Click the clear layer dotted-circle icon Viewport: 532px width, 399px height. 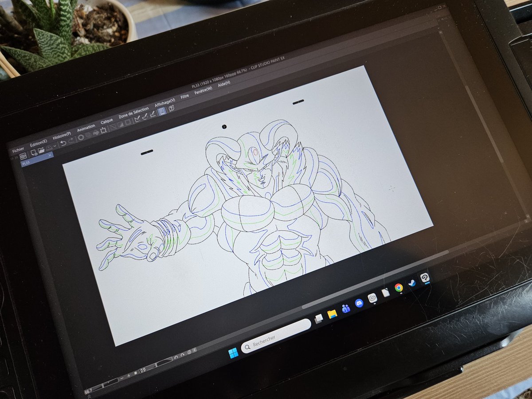pyautogui.click(x=81, y=137)
